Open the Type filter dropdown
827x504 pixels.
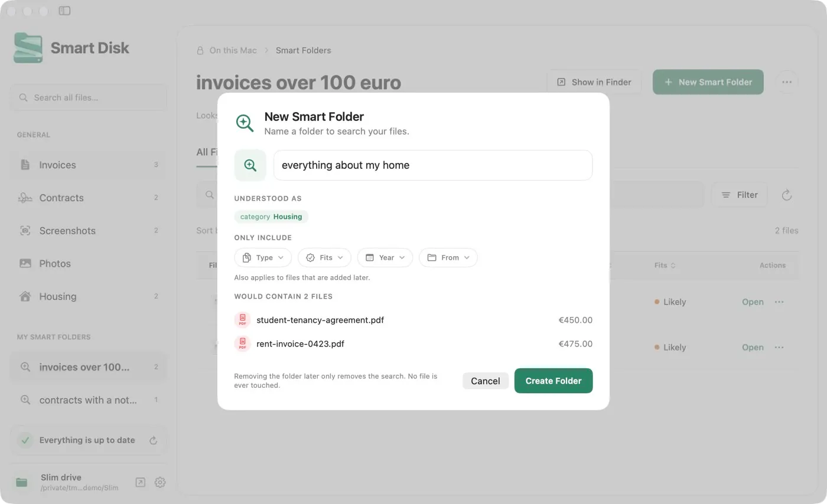pos(263,257)
